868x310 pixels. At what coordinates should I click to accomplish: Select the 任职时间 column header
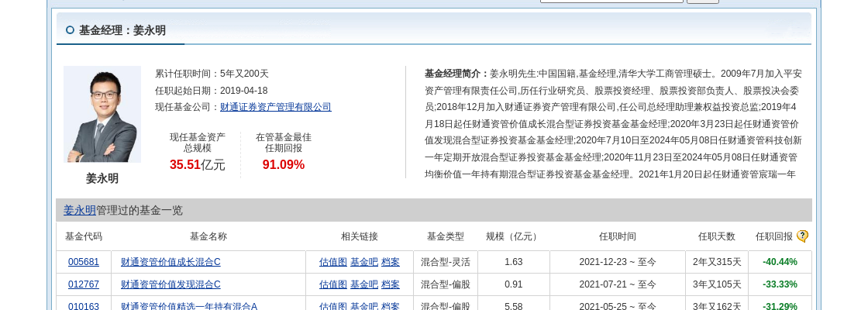[x=617, y=236]
